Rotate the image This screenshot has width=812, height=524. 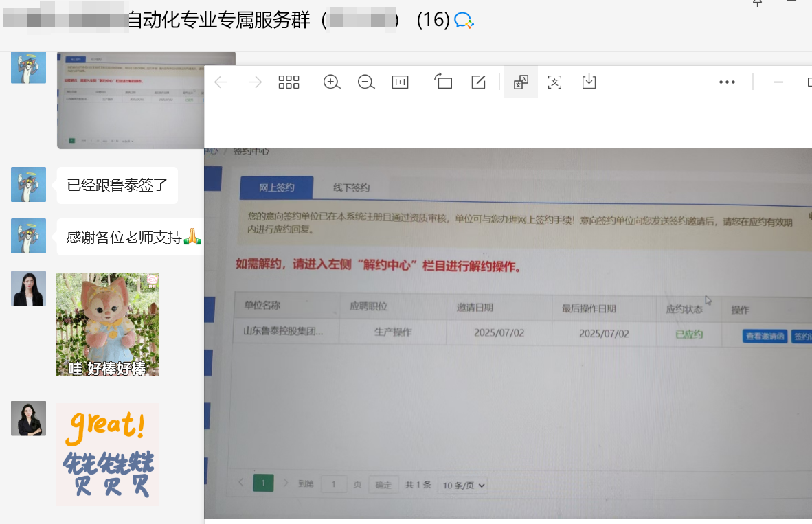443,82
